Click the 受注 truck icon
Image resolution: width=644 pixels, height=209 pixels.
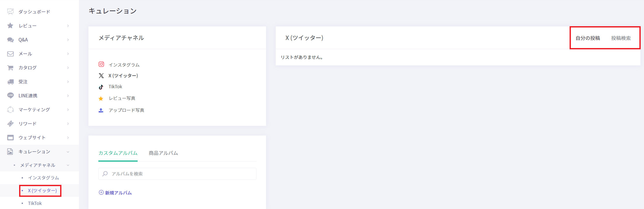(x=10, y=82)
